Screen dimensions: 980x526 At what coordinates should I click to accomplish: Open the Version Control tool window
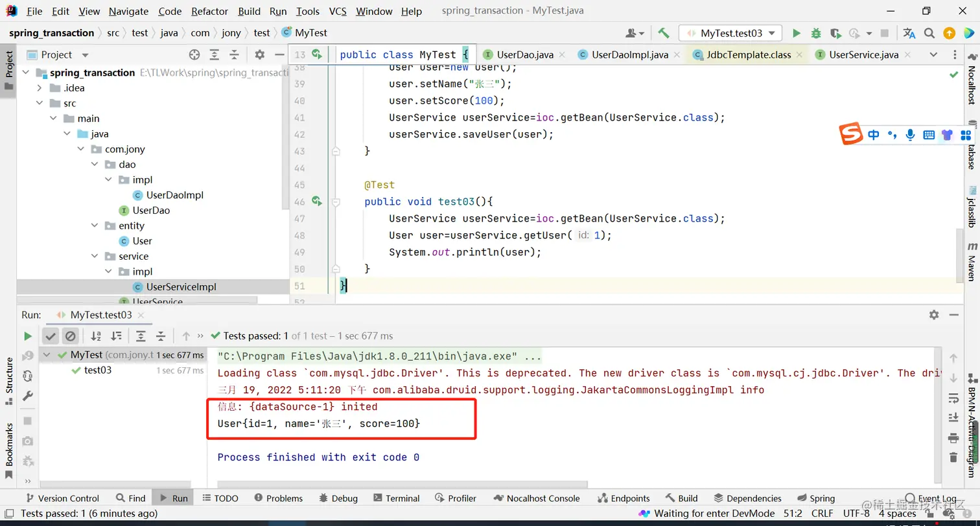tap(62, 498)
